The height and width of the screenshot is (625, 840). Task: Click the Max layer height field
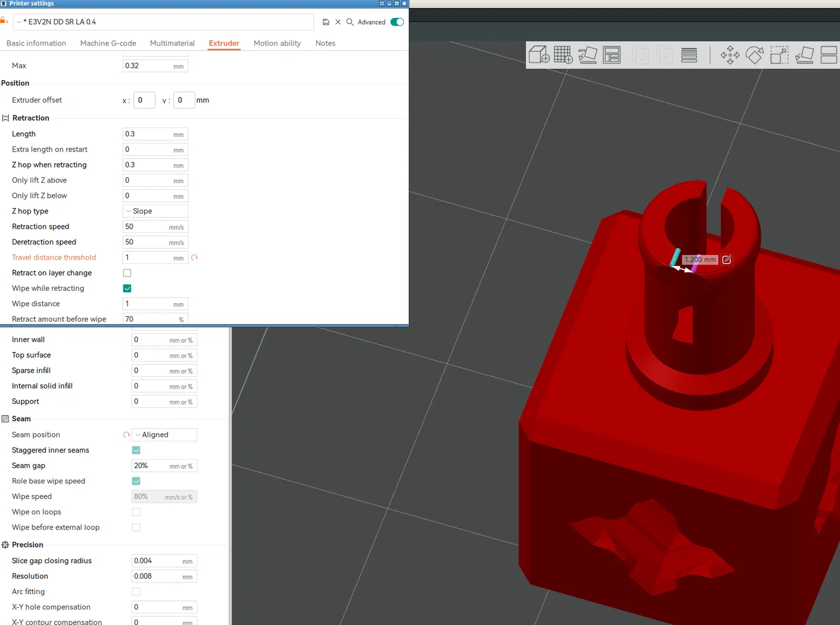(155, 66)
